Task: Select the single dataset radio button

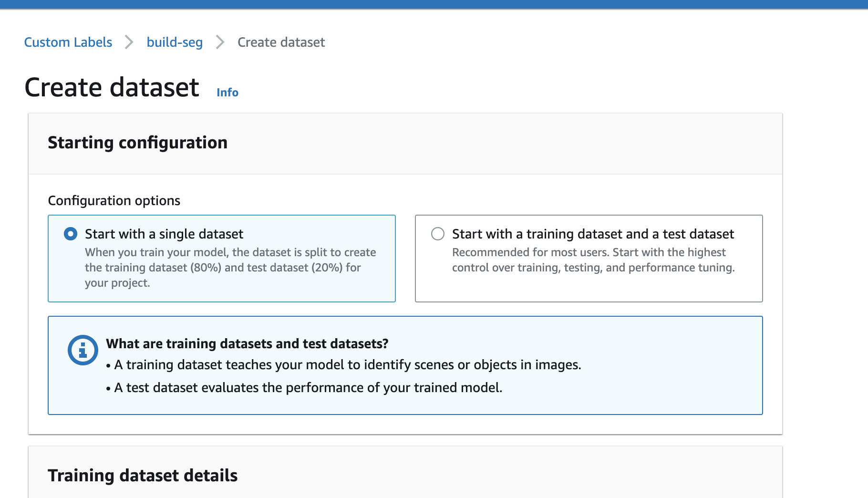Action: click(71, 234)
